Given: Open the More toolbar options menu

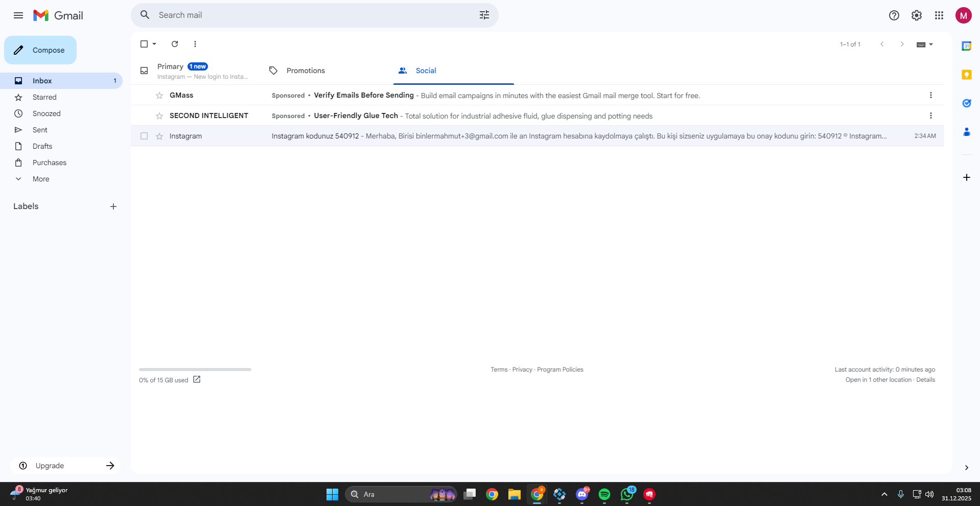Looking at the screenshot, I should pos(195,44).
